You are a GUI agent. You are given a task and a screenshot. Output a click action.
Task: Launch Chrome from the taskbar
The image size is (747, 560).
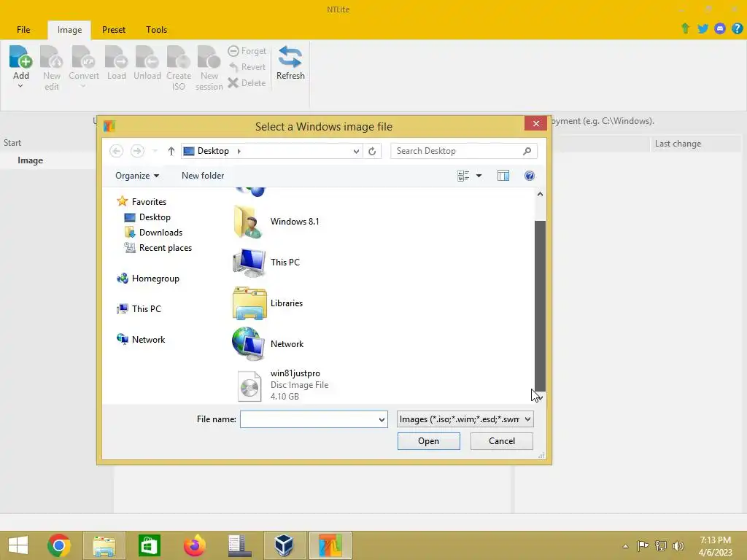(59, 545)
